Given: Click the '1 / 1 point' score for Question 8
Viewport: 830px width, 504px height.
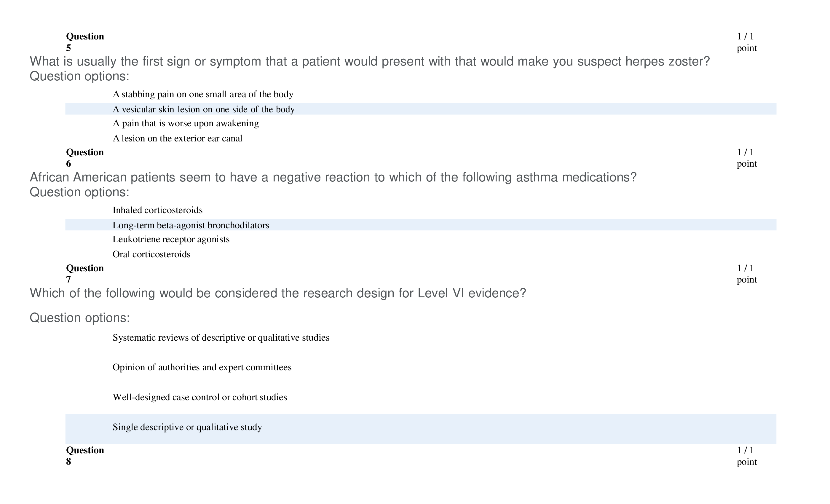Looking at the screenshot, I should pyautogui.click(x=746, y=455).
